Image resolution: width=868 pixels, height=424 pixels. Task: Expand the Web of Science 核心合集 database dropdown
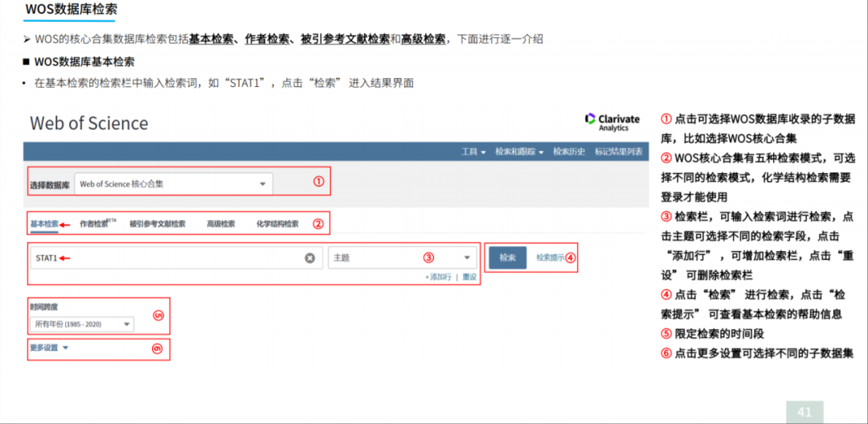(174, 184)
